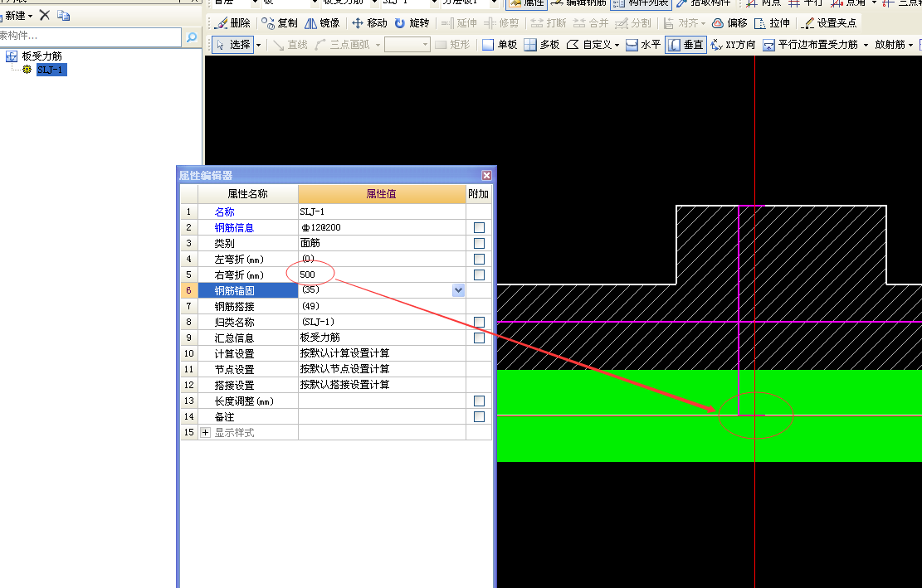Open the 平行边布置受力筋 dropdown arrow

tap(866, 46)
